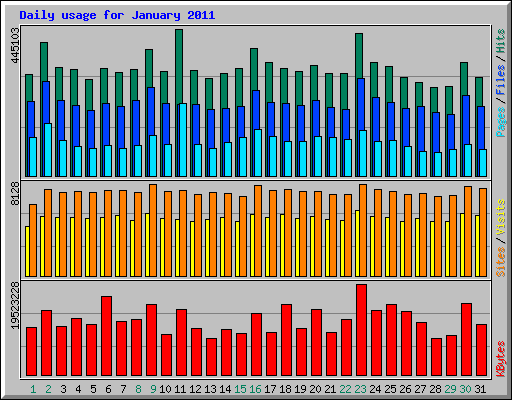Click day label 15 on the axis

point(240,389)
